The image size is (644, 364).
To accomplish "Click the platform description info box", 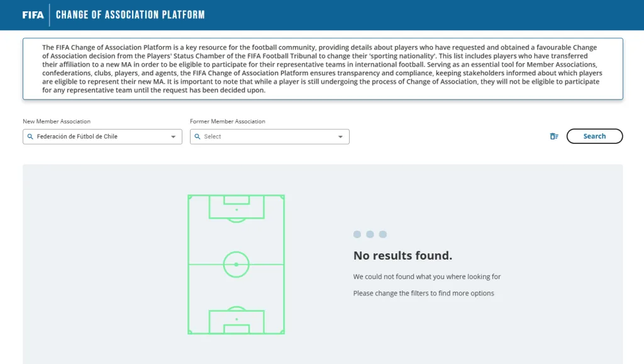I will tap(323, 69).
